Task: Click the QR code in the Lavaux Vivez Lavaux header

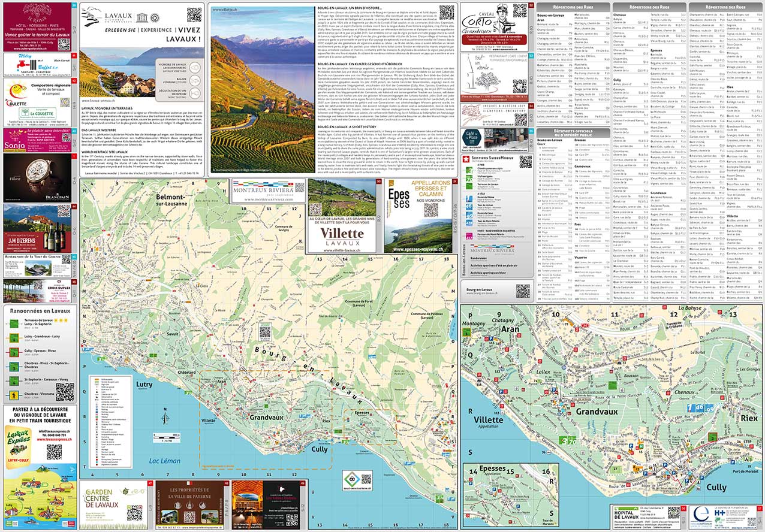Action: click(x=194, y=14)
